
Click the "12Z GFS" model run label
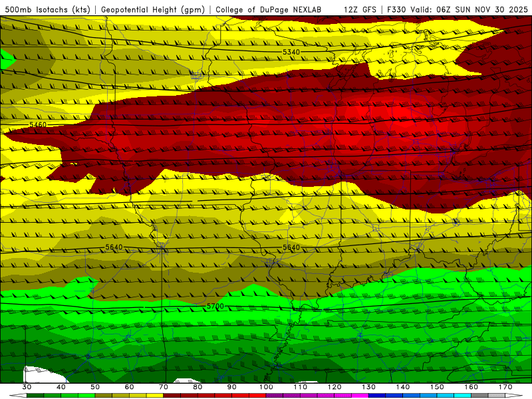point(360,9)
